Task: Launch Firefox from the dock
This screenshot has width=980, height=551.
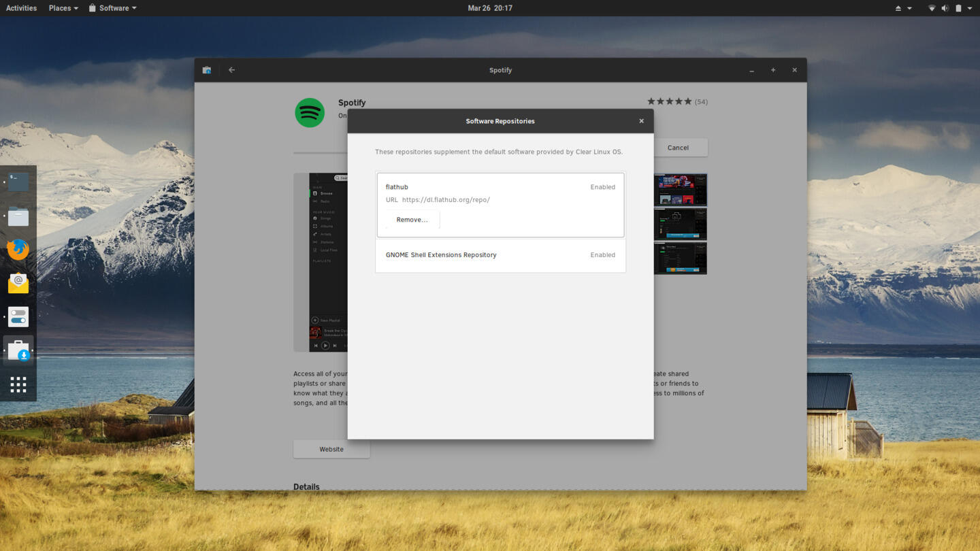Action: [x=18, y=250]
